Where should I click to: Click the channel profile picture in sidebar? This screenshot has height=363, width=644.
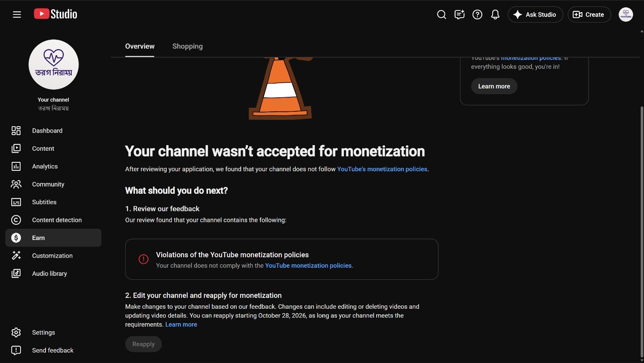pos(54,64)
